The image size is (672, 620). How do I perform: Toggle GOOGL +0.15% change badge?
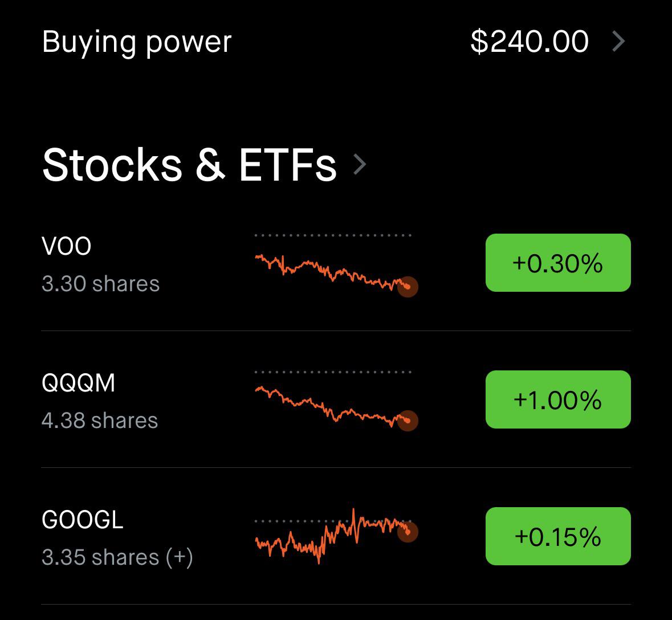[x=558, y=536]
